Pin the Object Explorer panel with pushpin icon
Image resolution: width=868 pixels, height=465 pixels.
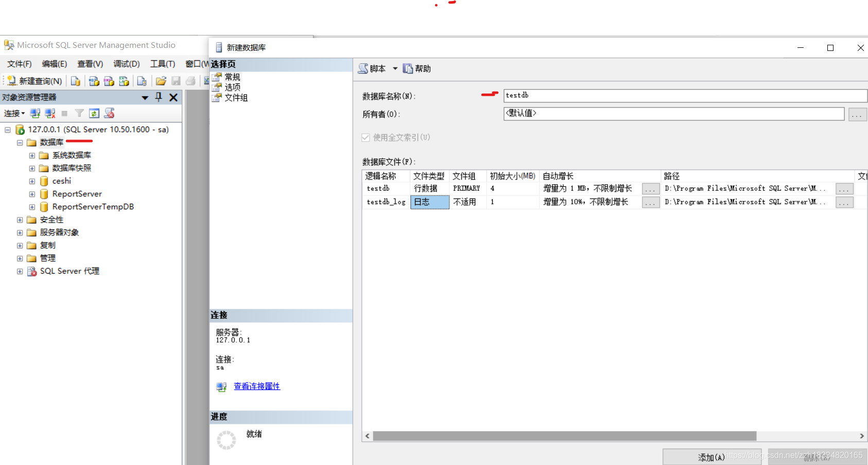click(x=159, y=97)
